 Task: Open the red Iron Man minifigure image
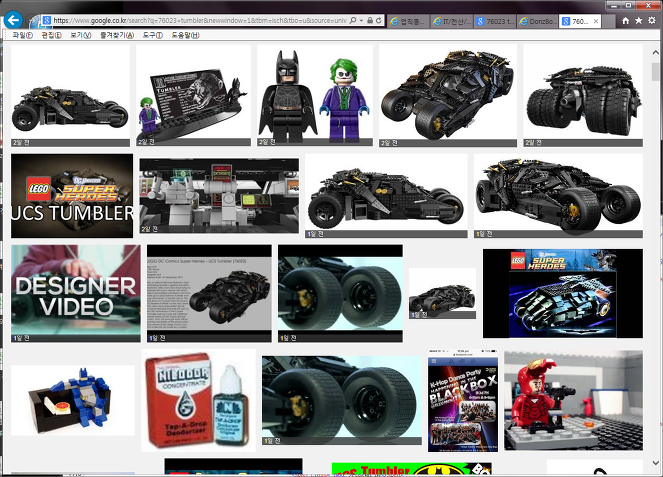573,400
